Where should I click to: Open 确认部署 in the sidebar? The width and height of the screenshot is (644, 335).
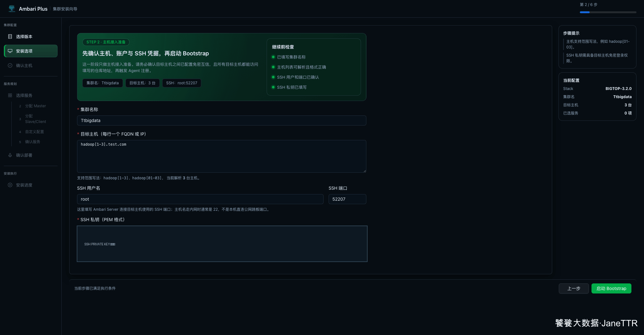click(31, 155)
